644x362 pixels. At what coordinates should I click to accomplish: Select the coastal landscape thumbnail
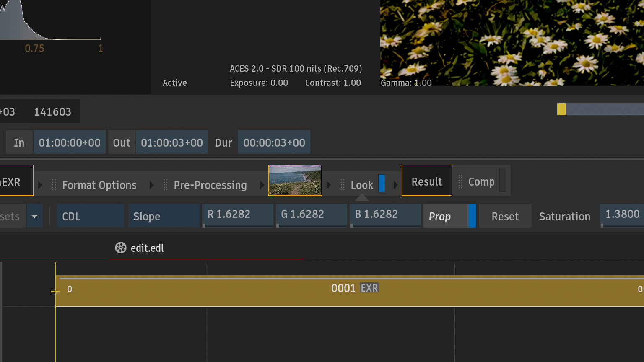[295, 180]
